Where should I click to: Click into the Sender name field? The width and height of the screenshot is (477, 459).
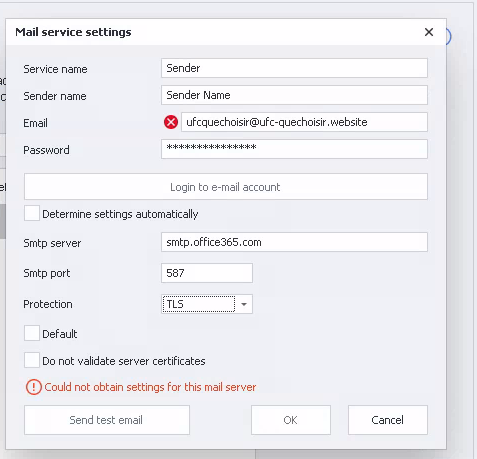click(x=294, y=95)
